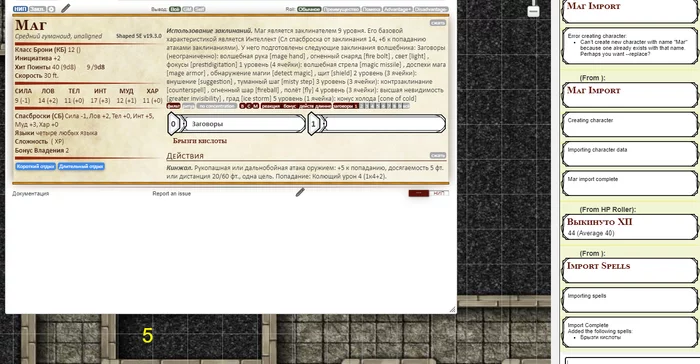700x364 pixels.
Task: Select the Disadvantage roll mode
Action: pos(431,9)
